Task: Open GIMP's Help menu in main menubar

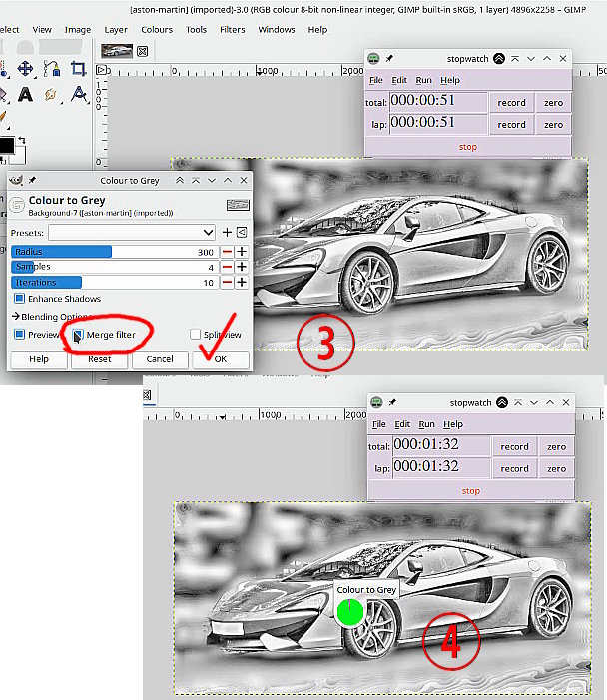Action: 317,30
